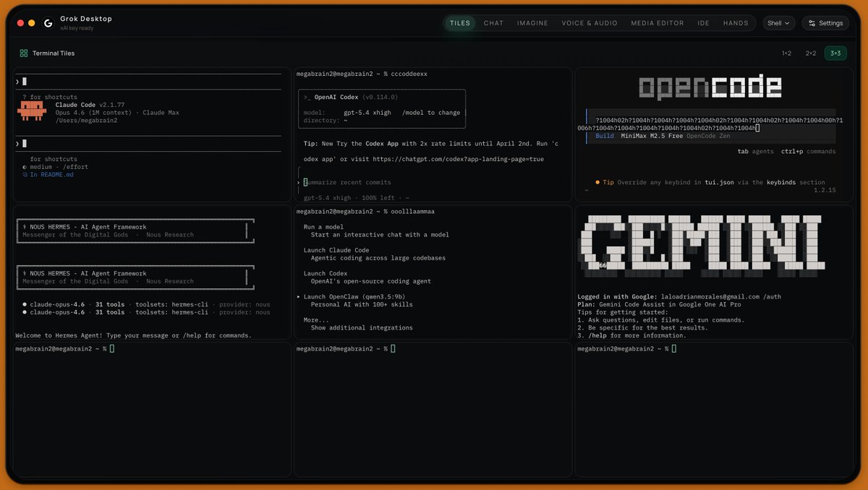
Task: Click the 'ooolllaammaa' command line
Action: click(365, 212)
